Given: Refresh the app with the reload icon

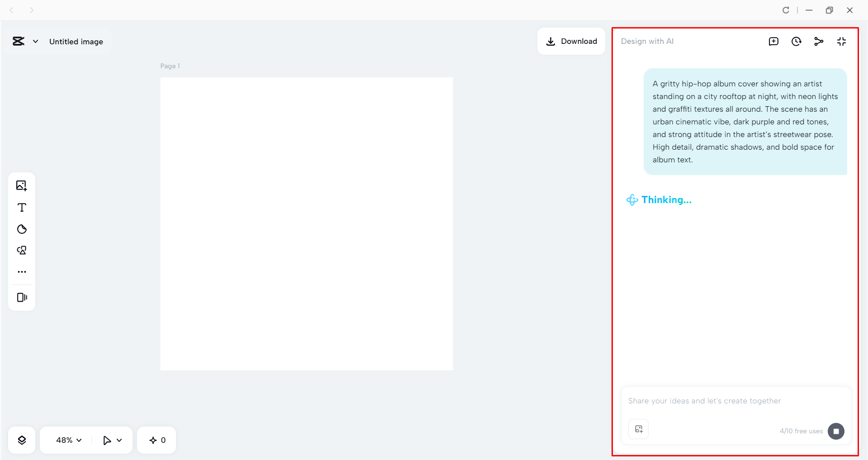Looking at the screenshot, I should click(786, 10).
